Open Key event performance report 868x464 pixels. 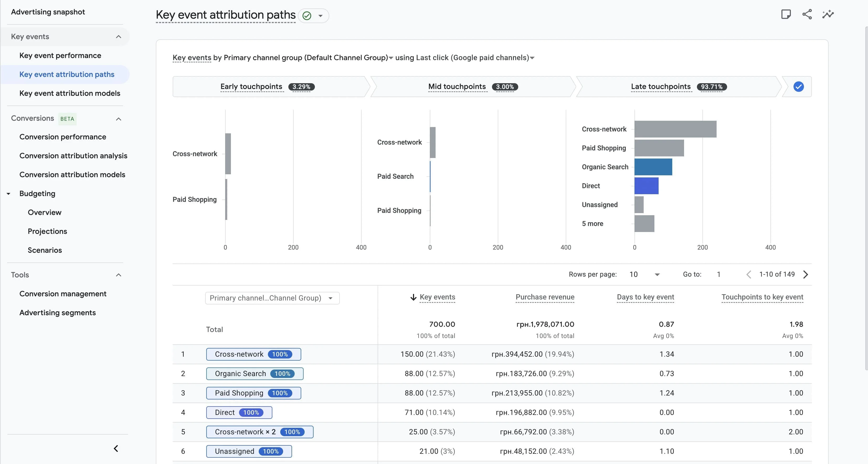click(x=60, y=56)
